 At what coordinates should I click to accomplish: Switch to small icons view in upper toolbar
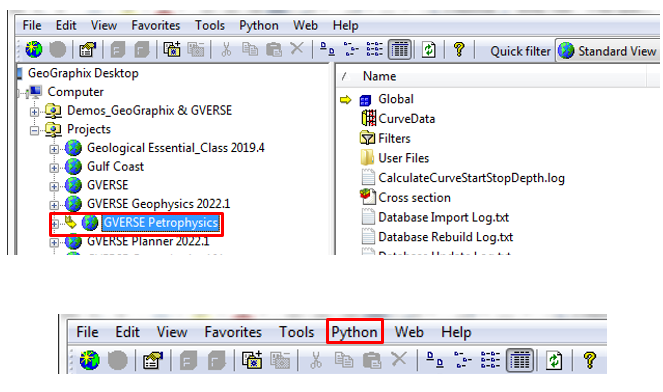click(351, 49)
